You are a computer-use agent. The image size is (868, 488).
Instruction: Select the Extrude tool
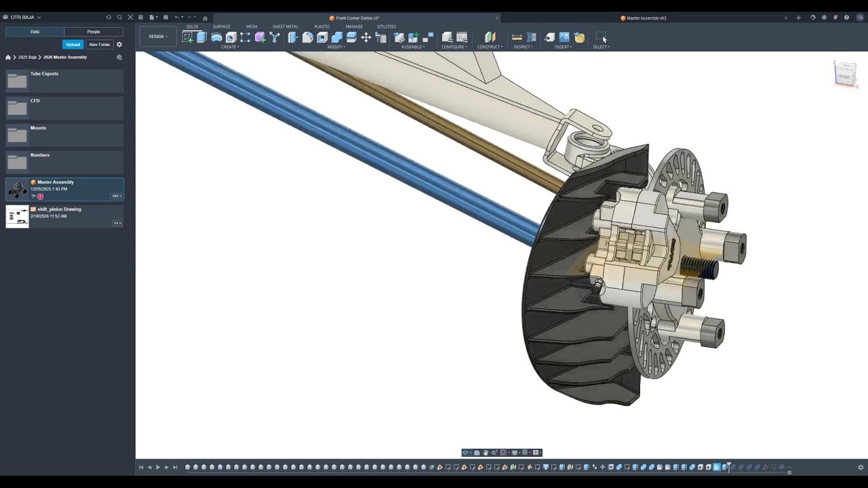click(x=201, y=37)
